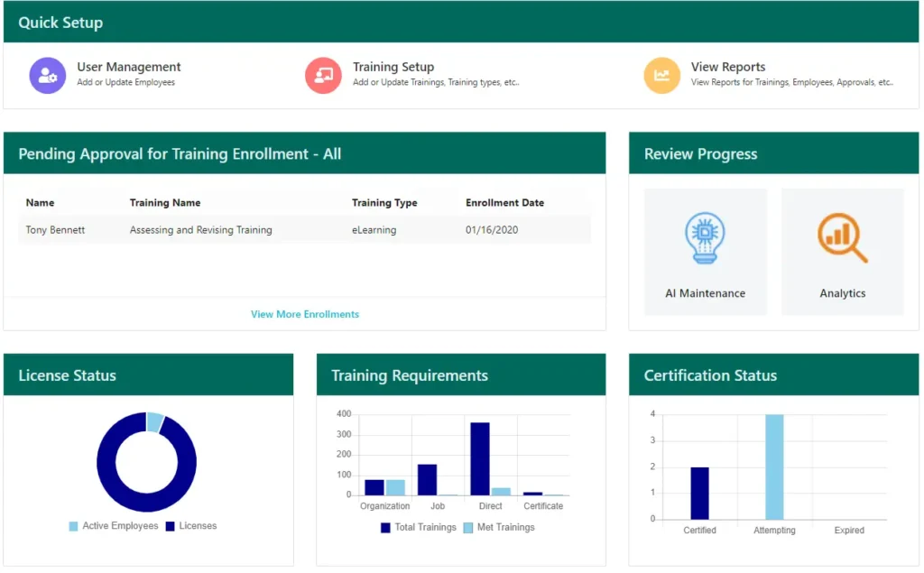Select the AI Maintenance lightbulb icon
Image resolution: width=924 pixels, height=573 pixels.
(705, 237)
